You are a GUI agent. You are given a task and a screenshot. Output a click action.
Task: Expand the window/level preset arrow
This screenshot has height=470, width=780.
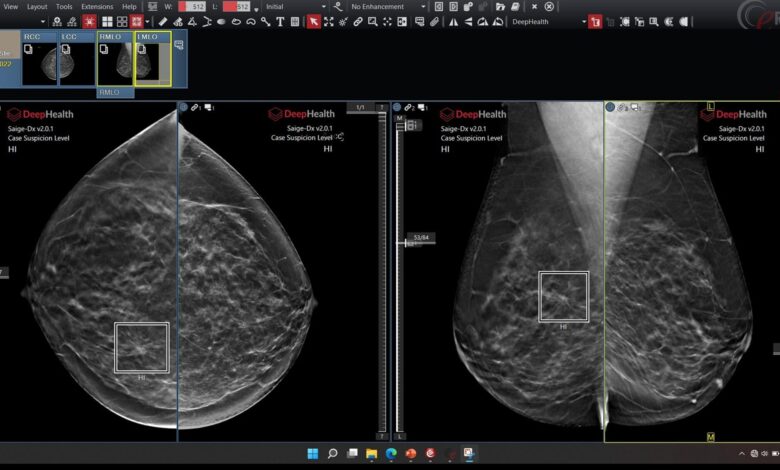256,8
